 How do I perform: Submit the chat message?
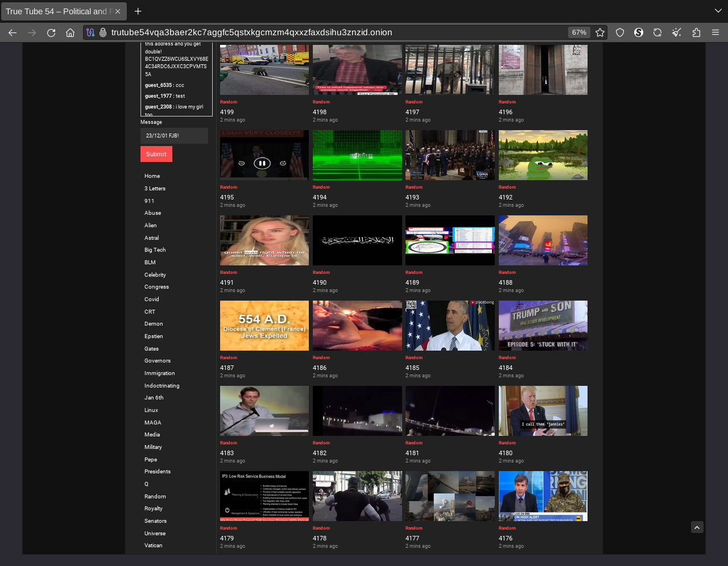156,154
